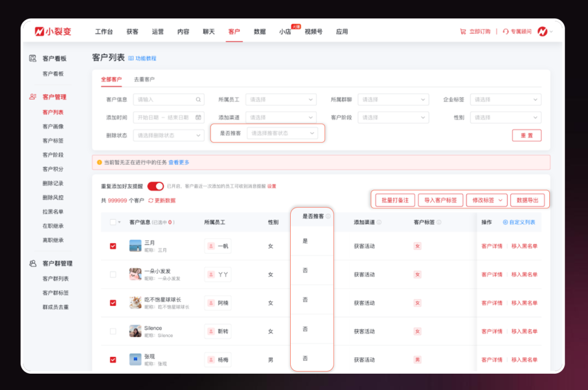Click the 数据导出 button

coord(527,200)
